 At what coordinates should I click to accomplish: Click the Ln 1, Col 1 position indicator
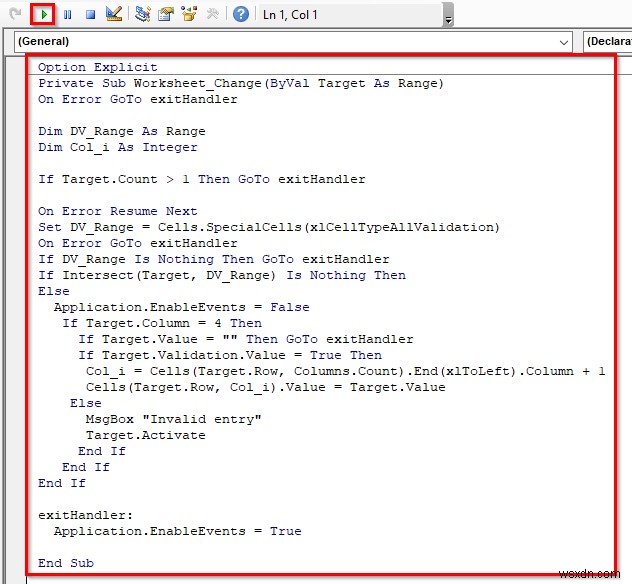pyautogui.click(x=290, y=15)
